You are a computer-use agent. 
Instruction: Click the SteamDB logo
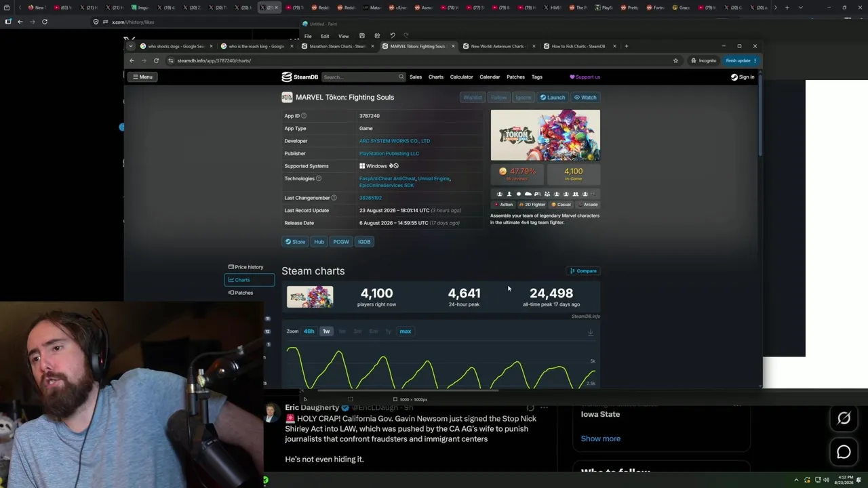coord(300,77)
